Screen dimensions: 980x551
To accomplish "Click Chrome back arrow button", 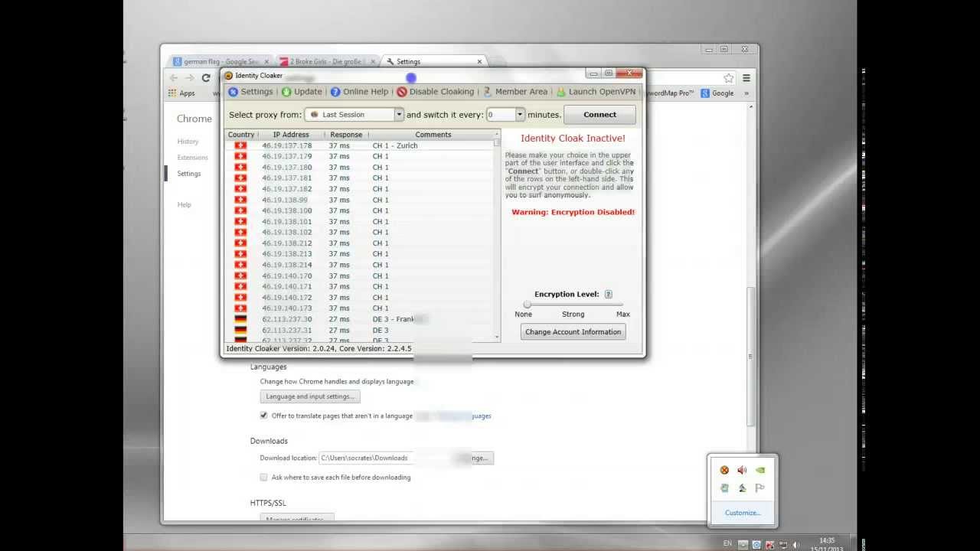I will (x=174, y=78).
